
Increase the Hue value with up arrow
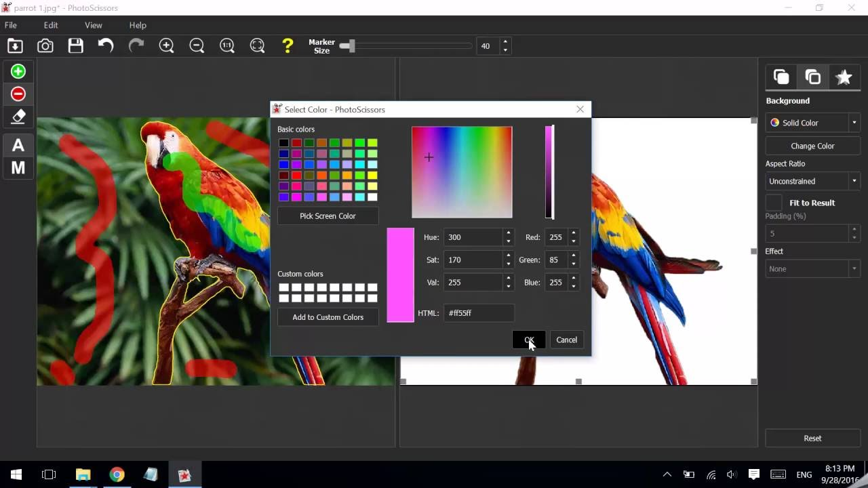[x=508, y=233]
